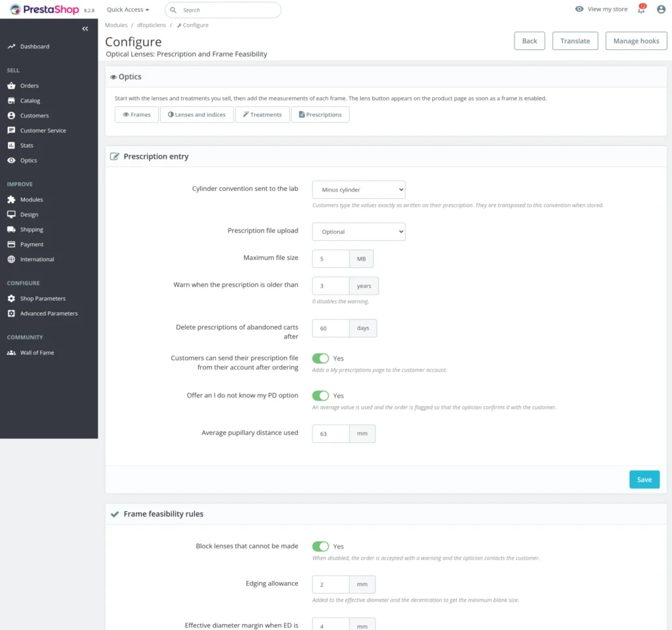Click the Design monitor icon

tap(11, 215)
